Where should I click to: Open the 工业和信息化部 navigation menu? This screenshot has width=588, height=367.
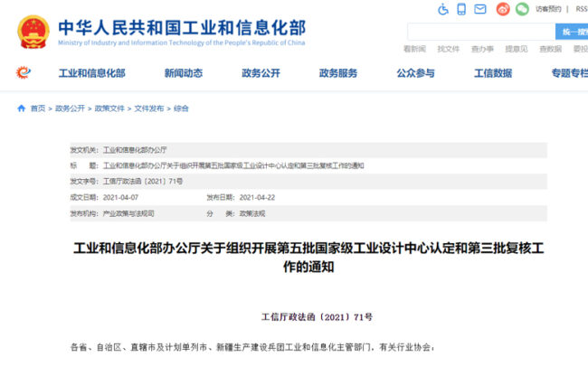[x=92, y=73]
